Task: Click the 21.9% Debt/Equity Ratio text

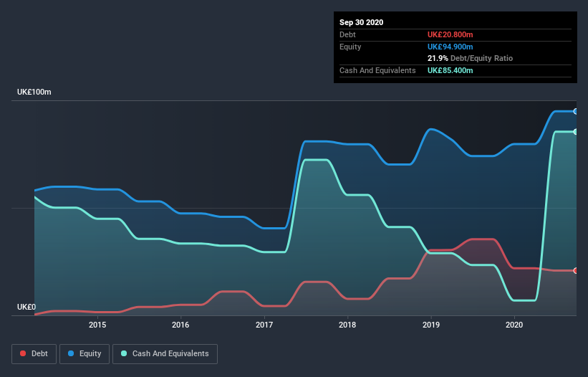Action: 471,59
